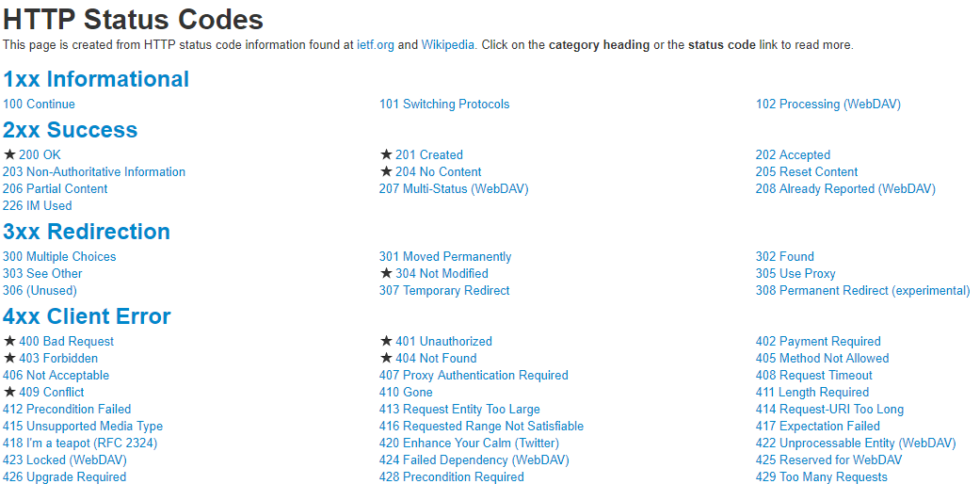Image resolution: width=980 pixels, height=484 pixels.
Task: Open the 2xx Success category heading
Action: coord(71,130)
